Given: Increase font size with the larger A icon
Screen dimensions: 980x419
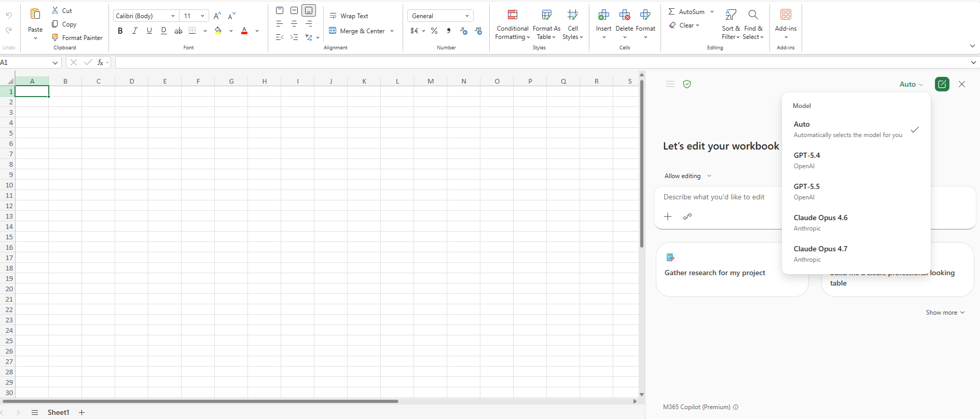Looking at the screenshot, I should (217, 16).
